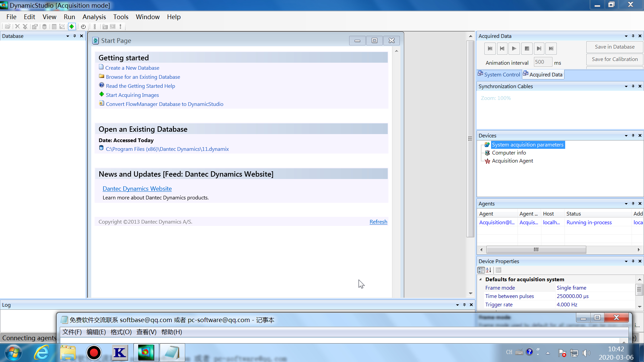This screenshot has width=644, height=362.
Task: Toggle the Database panel auto-hide pin
Action: click(x=74, y=36)
